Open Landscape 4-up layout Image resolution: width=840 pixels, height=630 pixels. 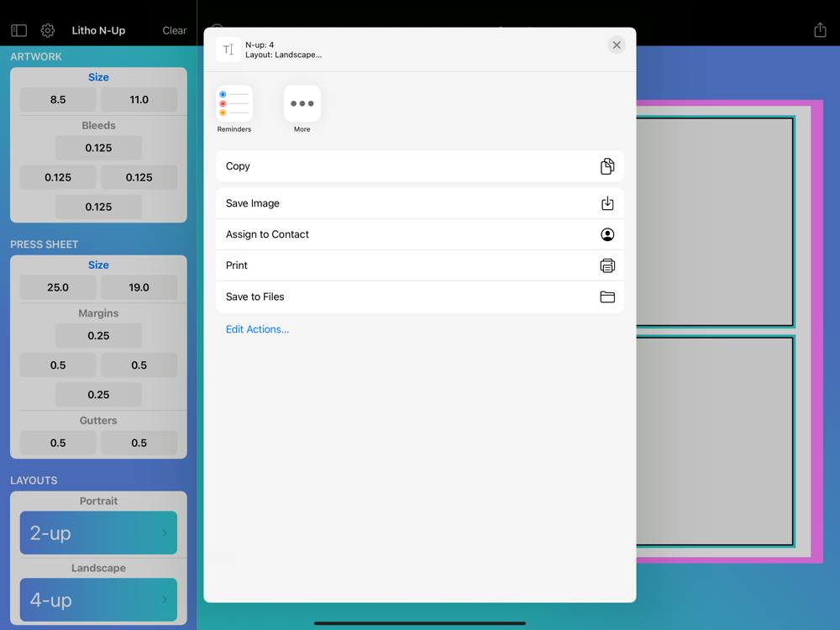(x=98, y=600)
